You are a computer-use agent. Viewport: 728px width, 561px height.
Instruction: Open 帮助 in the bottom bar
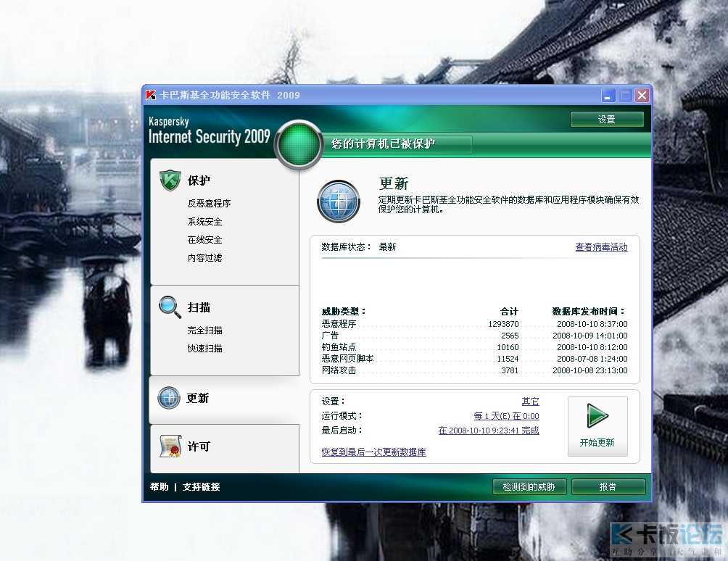(x=160, y=486)
